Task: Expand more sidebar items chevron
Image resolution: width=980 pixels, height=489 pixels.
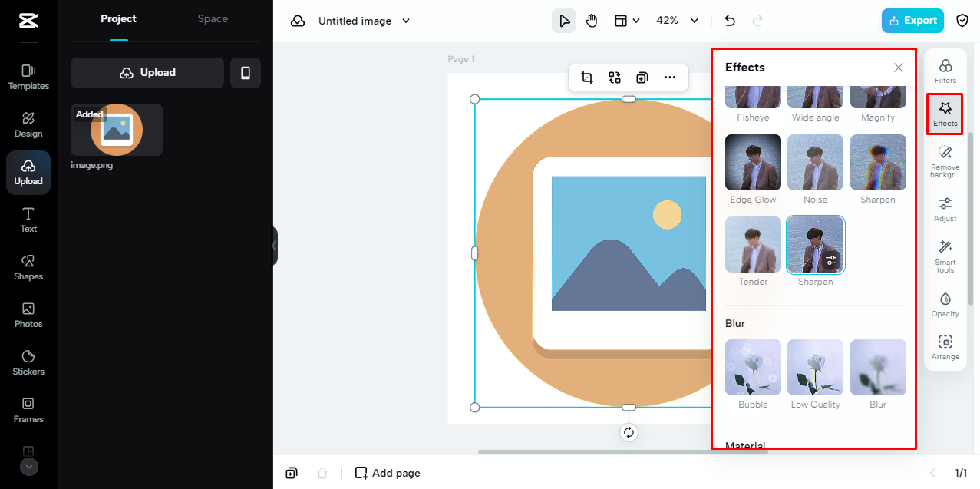Action: 28,466
